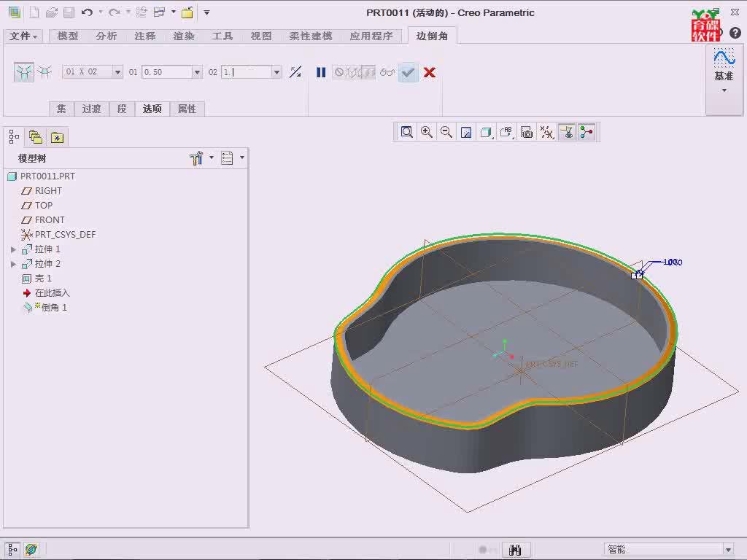
Task: Click the 基准 datum curve icon
Action: [x=724, y=58]
